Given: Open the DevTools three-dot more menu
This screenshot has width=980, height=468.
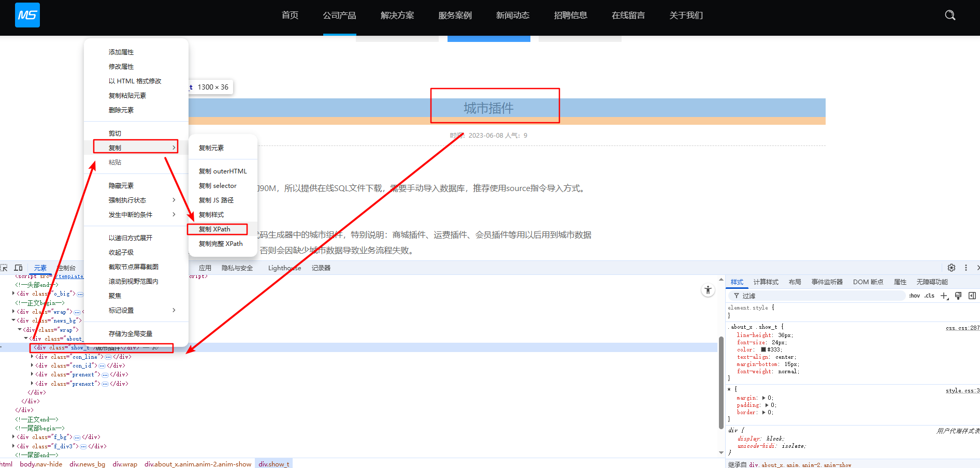Looking at the screenshot, I should [965, 268].
